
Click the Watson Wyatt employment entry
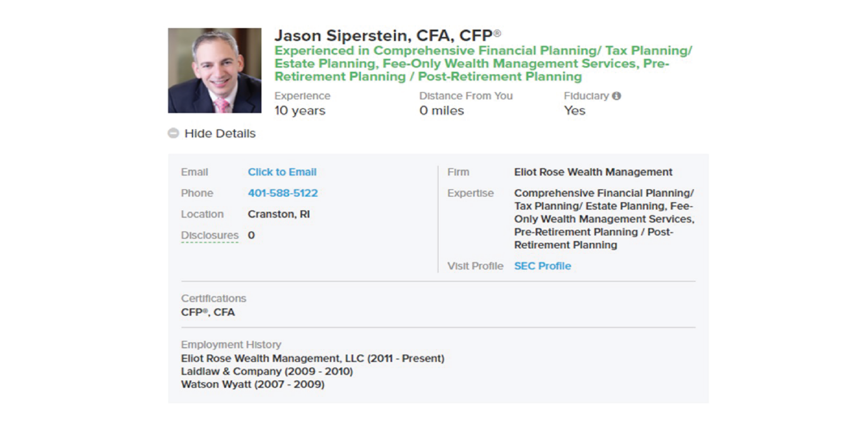253,384
